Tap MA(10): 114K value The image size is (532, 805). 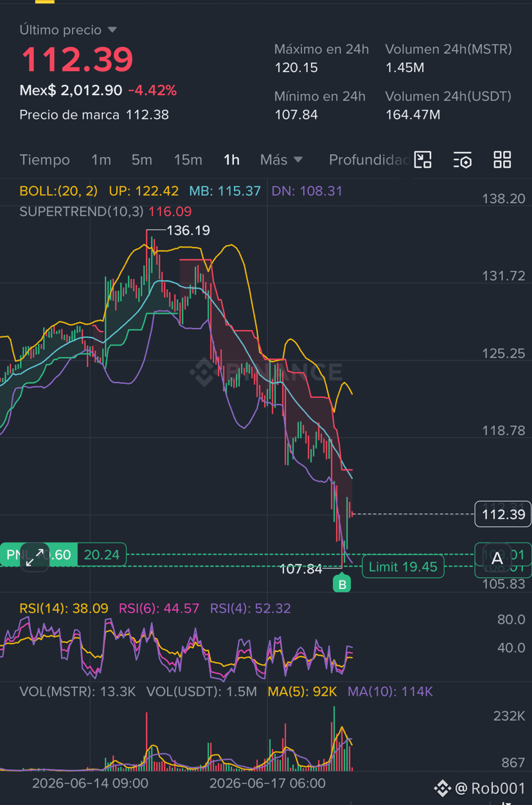point(391,692)
